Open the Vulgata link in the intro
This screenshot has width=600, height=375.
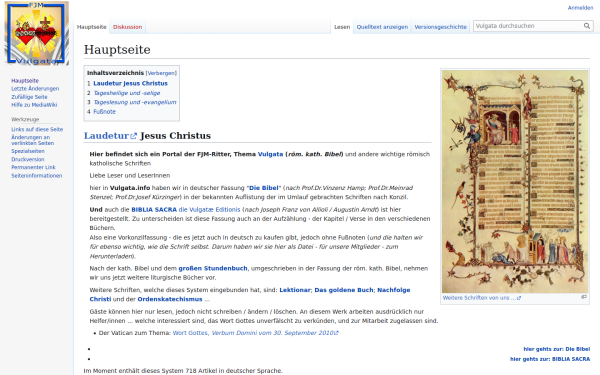pyautogui.click(x=270, y=154)
